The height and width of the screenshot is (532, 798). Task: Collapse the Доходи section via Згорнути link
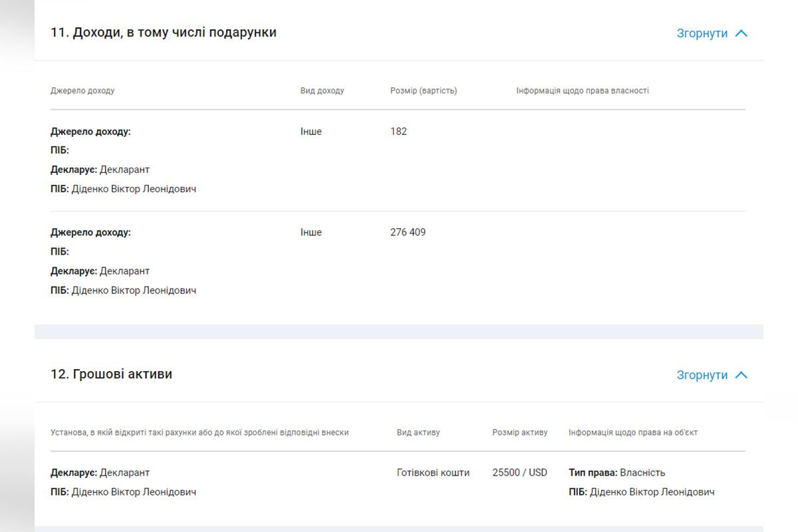[702, 33]
